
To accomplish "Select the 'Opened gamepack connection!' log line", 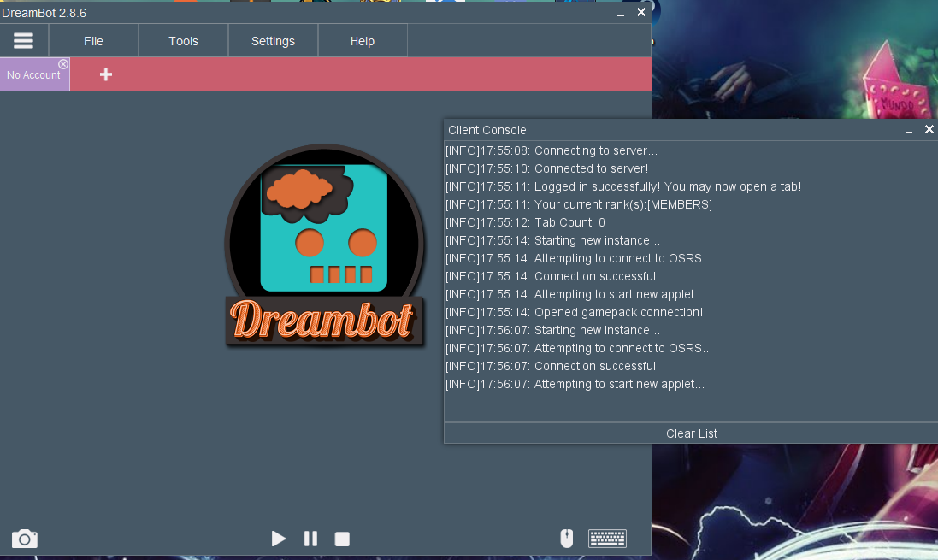I will tap(575, 312).
